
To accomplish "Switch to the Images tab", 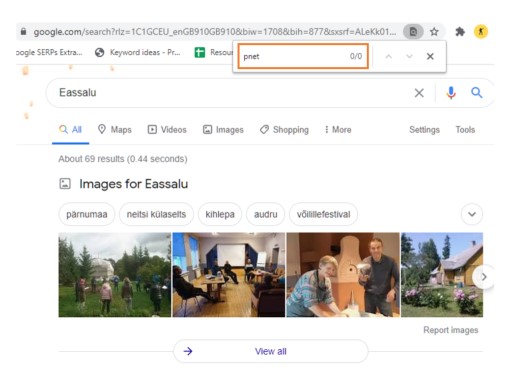I will click(x=223, y=130).
